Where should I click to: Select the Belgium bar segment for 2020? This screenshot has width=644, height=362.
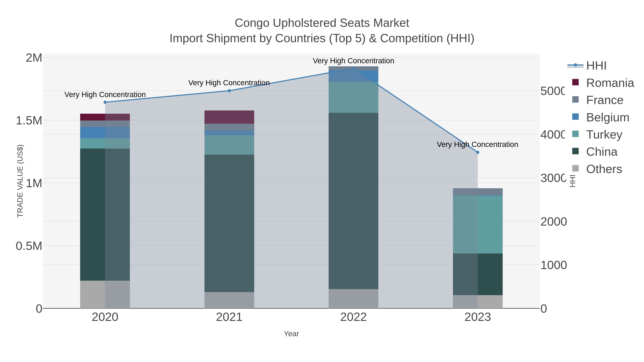coord(105,132)
